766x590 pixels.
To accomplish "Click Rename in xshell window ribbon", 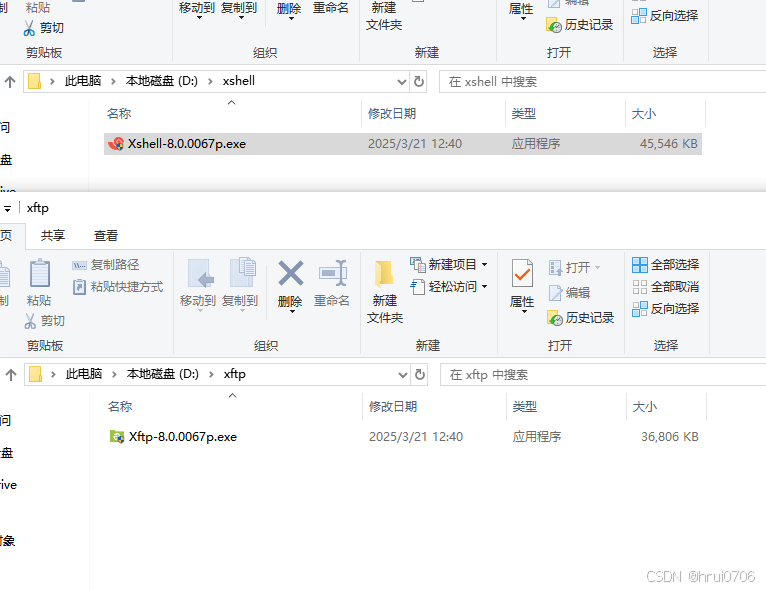I will [x=331, y=8].
